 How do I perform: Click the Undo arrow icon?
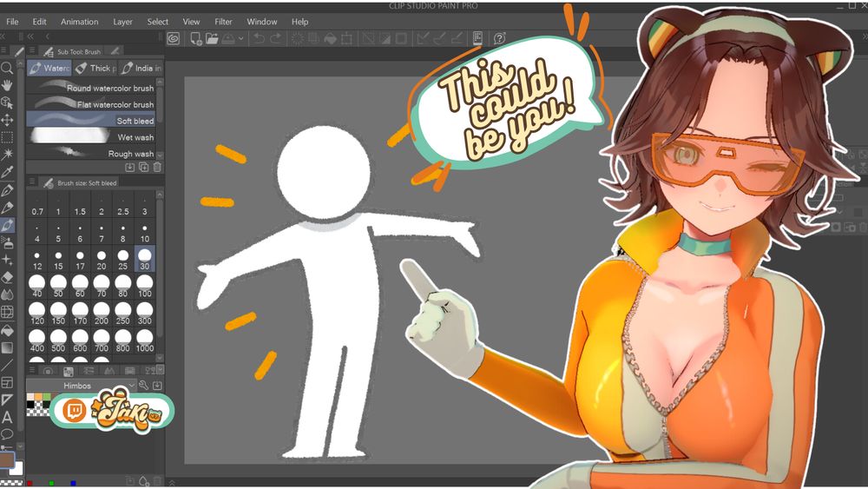tap(259, 38)
